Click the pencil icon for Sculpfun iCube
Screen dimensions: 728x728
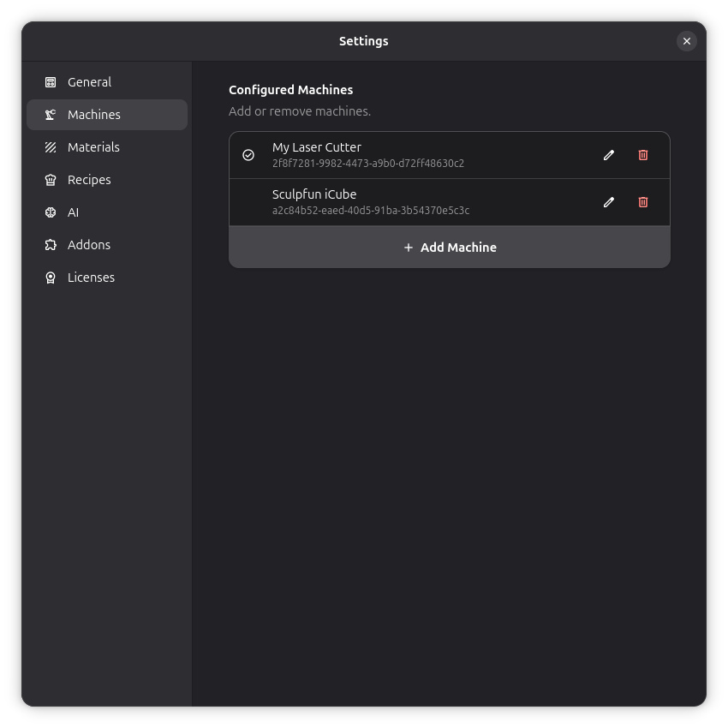point(609,202)
